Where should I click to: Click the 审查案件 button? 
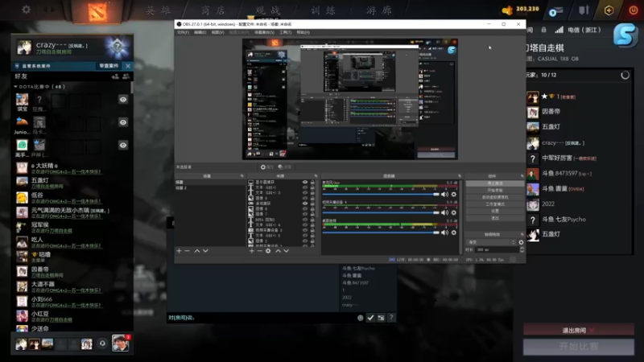[x=109, y=66]
